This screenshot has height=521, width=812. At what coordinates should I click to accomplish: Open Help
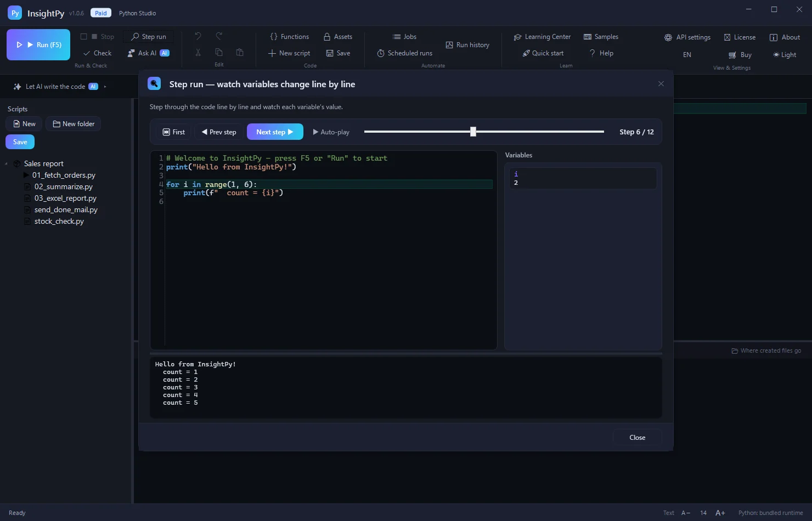(601, 53)
